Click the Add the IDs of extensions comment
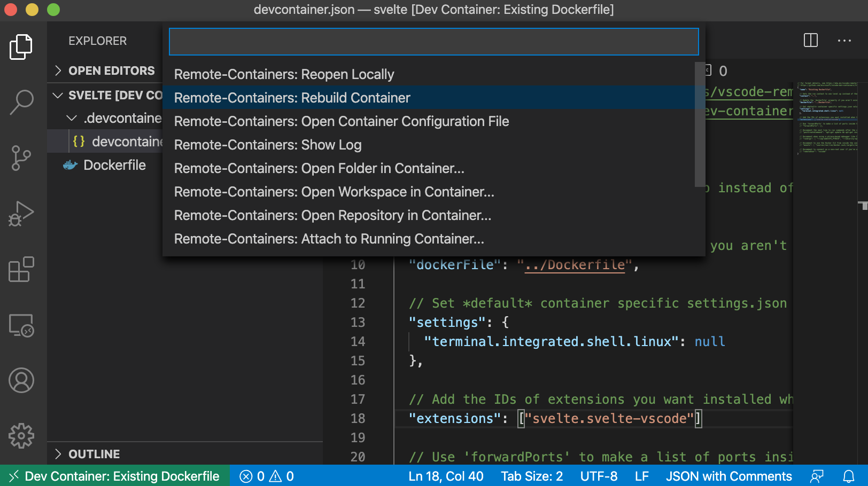 [x=601, y=399]
